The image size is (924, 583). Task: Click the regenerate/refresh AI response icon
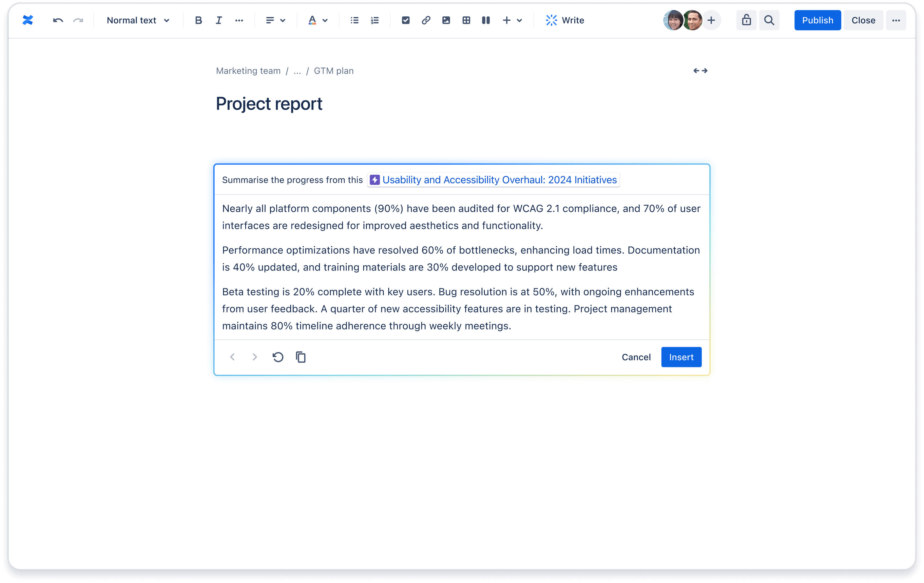tap(278, 357)
